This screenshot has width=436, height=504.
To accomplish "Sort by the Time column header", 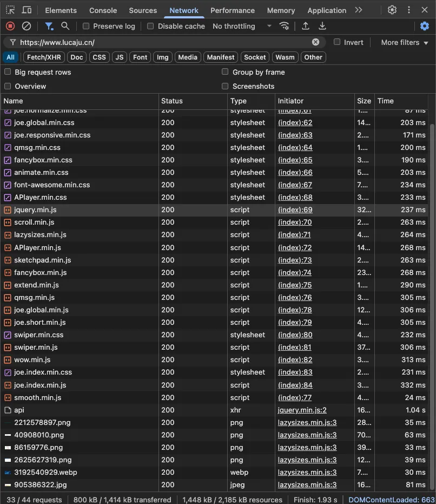I will [401, 101].
